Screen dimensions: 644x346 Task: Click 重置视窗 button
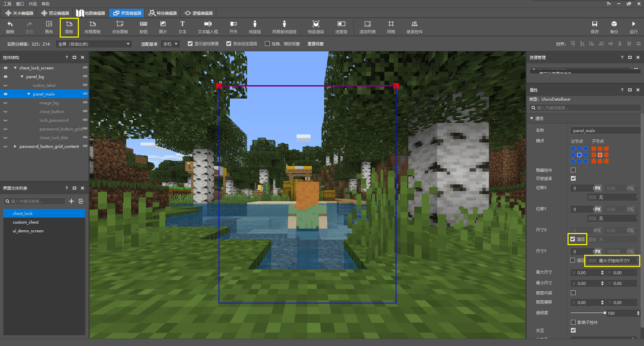point(316,44)
